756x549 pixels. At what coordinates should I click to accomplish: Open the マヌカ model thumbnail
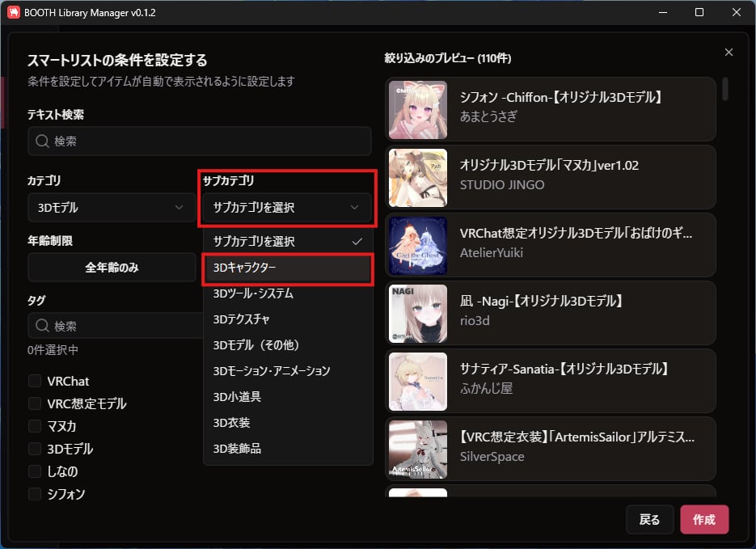(417, 178)
